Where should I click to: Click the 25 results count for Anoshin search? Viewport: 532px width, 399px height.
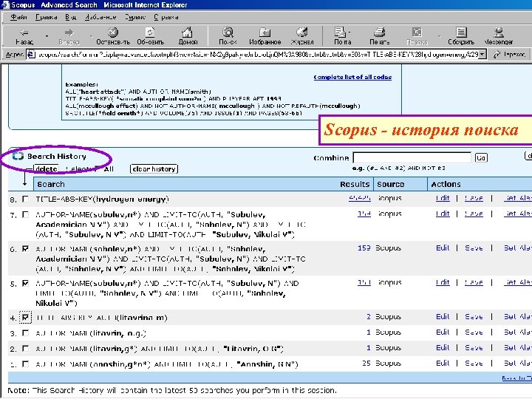(366, 364)
